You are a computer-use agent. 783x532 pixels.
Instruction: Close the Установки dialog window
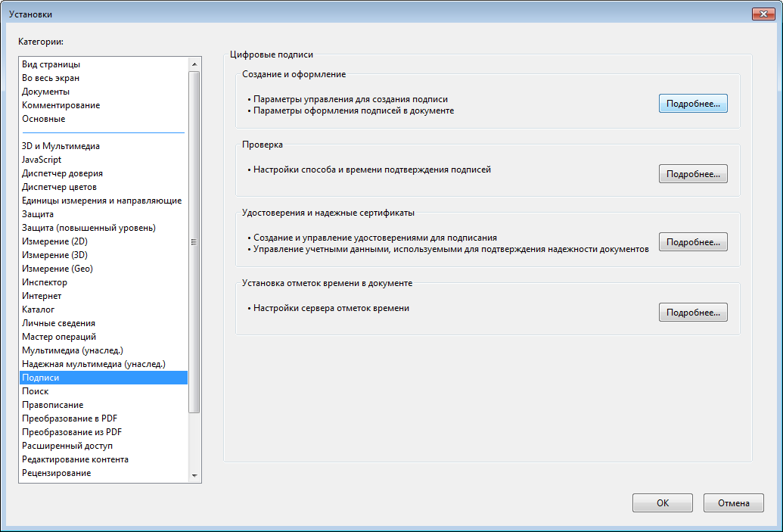tap(766, 14)
